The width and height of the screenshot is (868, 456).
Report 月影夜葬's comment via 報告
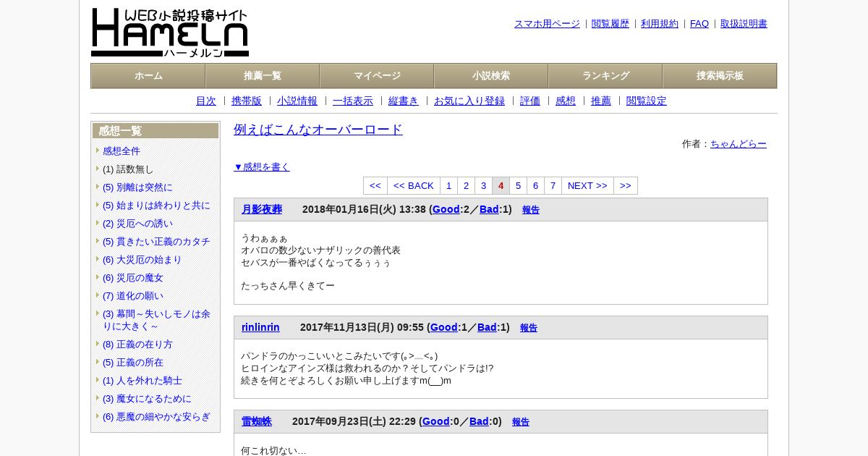click(x=531, y=210)
